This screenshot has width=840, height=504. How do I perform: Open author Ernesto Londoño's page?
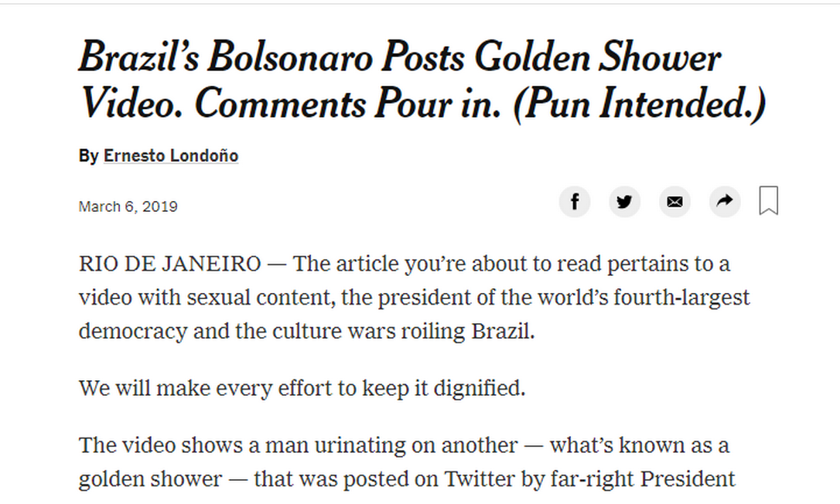[171, 155]
